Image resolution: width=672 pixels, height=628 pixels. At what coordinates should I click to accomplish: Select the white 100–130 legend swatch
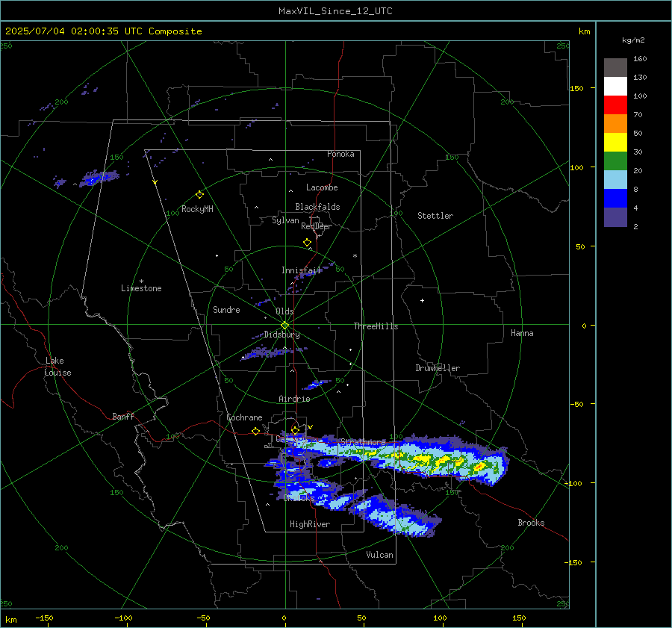pyautogui.click(x=615, y=87)
